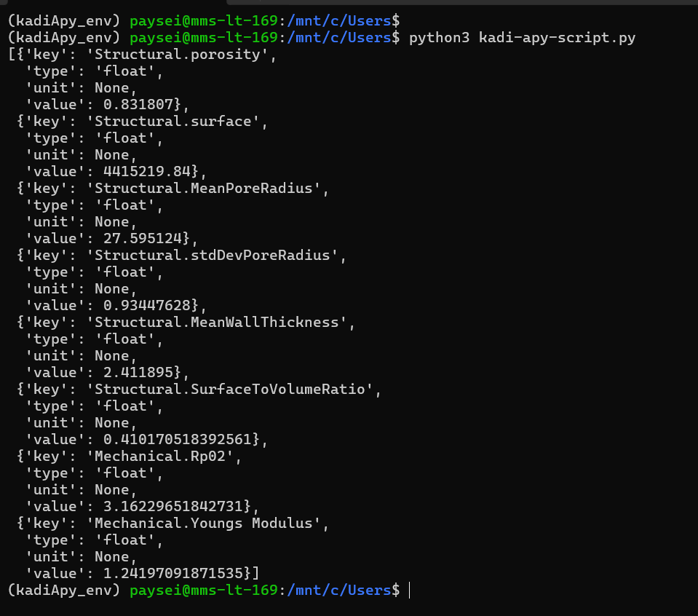Viewport: 698px width, 616px height.
Task: Click the python3 kadi-apy-script.py command text
Action: (522, 38)
